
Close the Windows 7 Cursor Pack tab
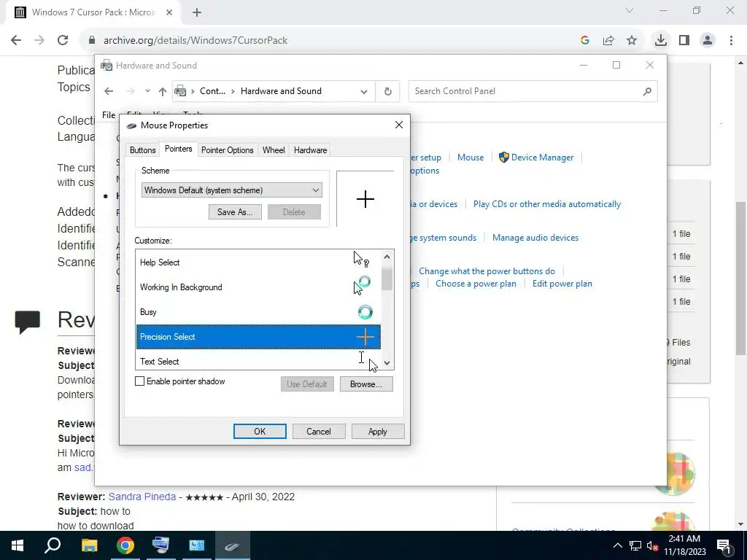point(169,12)
